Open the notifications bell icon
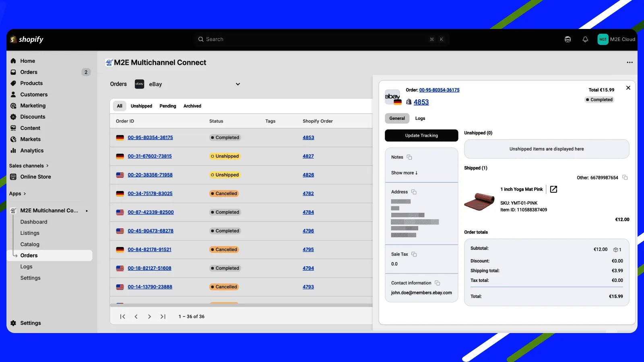Screen dimensions: 644x362 (x=585, y=39)
